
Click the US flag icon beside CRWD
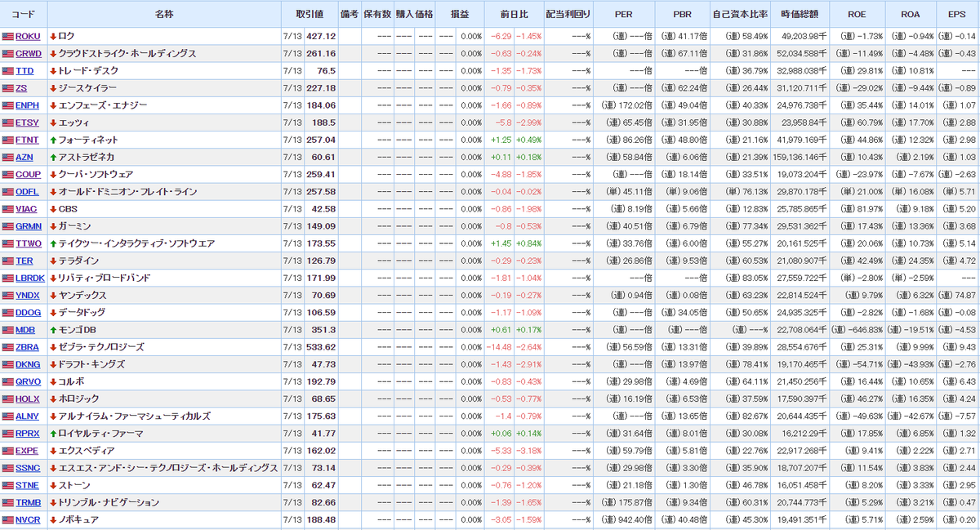click(8, 54)
